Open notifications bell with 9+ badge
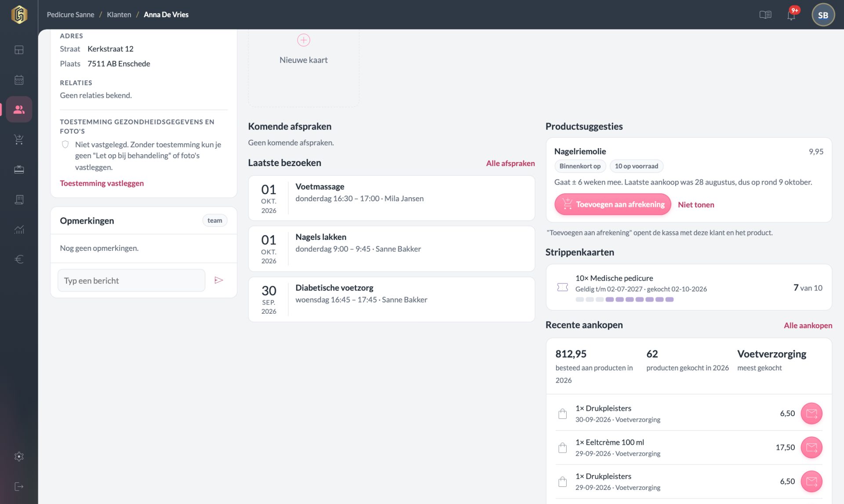Image resolution: width=844 pixels, height=504 pixels. (x=792, y=15)
